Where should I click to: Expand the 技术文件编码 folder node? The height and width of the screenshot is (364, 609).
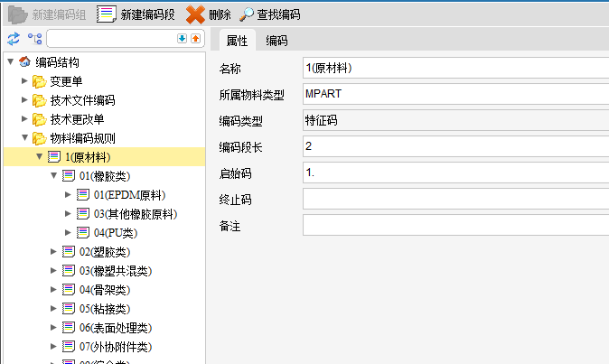point(25,100)
